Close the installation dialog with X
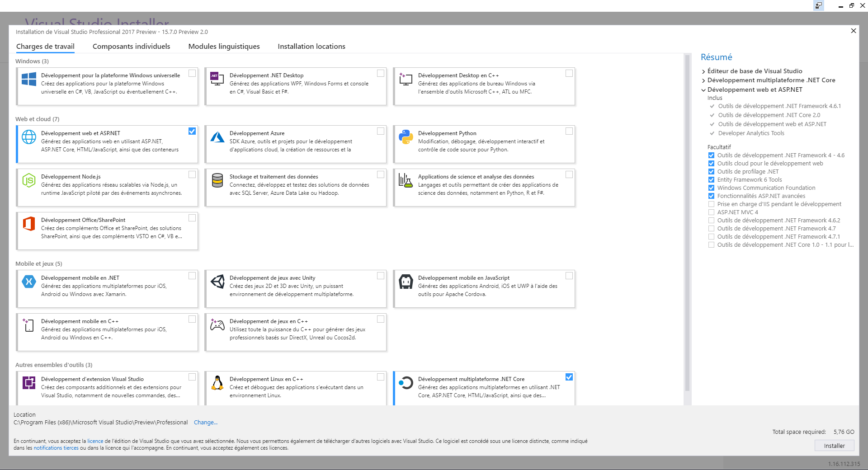The image size is (868, 470). tap(853, 31)
